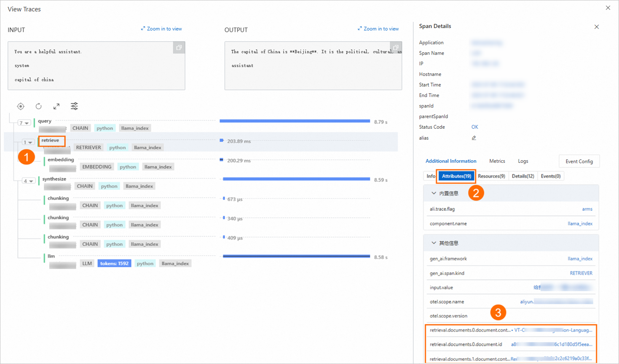
Task: Click the llm span 8.58 s timeline bar
Action: [296, 256]
